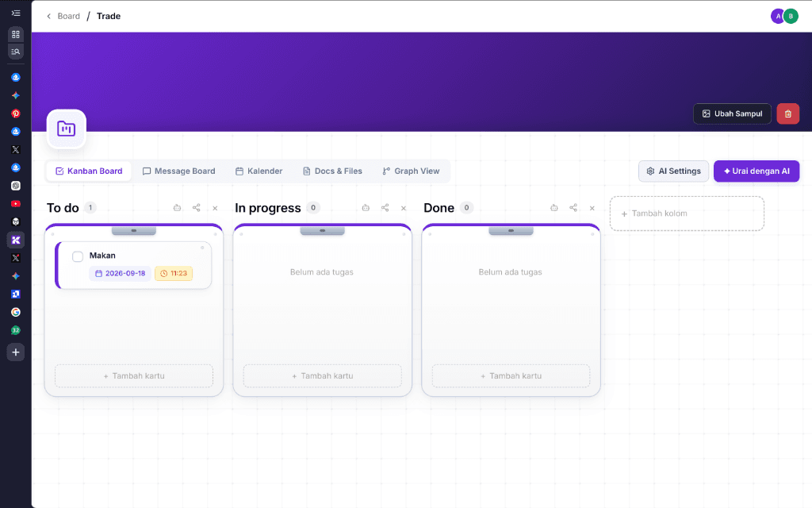Remove the Done column with X
Viewport: 812px width, 508px height.
pyautogui.click(x=592, y=209)
